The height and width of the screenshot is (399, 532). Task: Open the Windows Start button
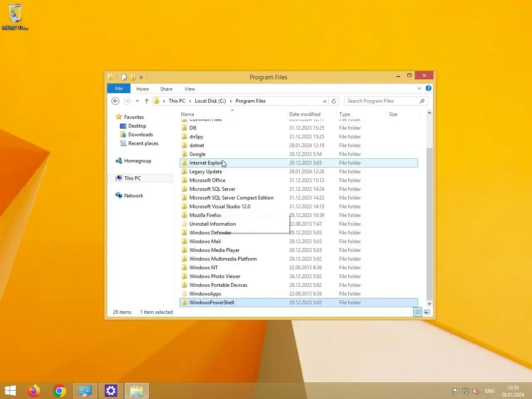10,391
